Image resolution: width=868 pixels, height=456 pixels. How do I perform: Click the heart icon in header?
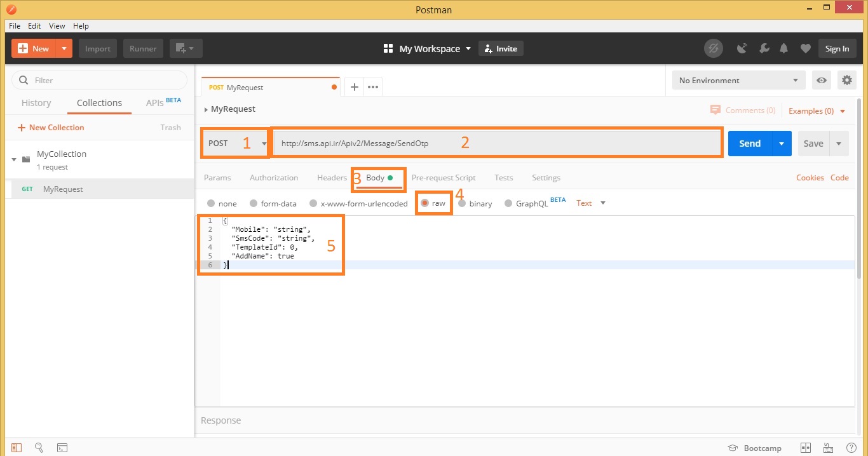(805, 48)
